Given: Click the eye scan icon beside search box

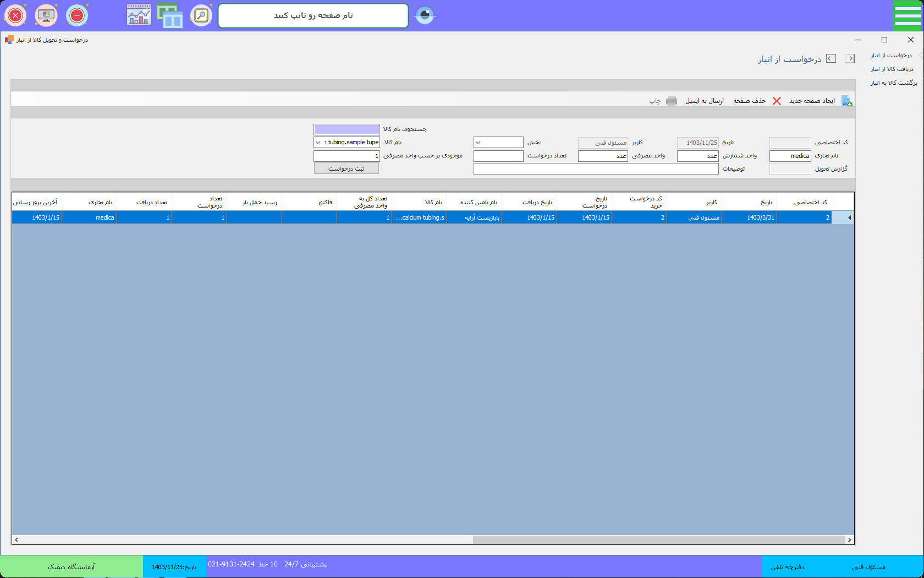Looking at the screenshot, I should click(x=425, y=15).
